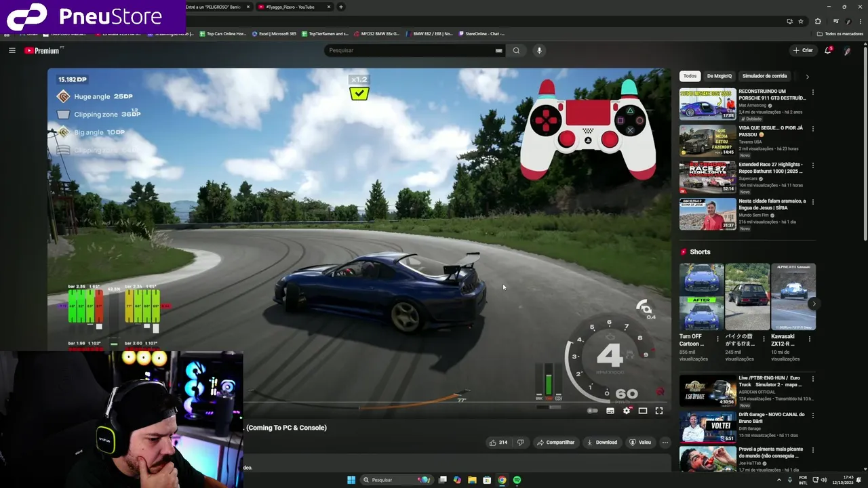Open the Excel Microsoft 365 bookmark

tap(274, 33)
